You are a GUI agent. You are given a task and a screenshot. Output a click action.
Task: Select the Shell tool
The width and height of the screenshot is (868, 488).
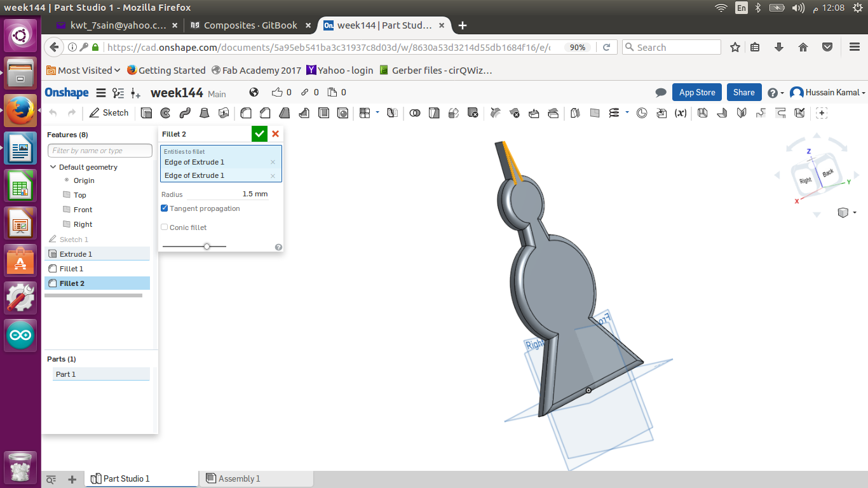pyautogui.click(x=323, y=113)
